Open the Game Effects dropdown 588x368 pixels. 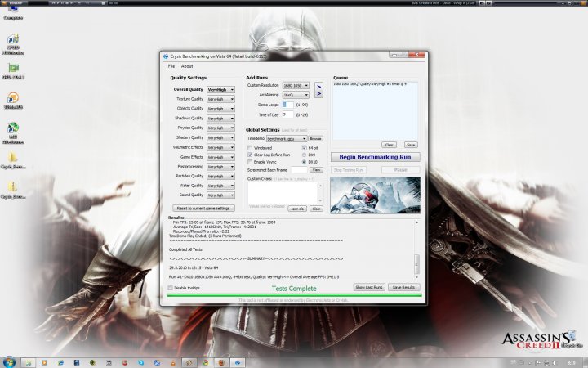(x=220, y=157)
